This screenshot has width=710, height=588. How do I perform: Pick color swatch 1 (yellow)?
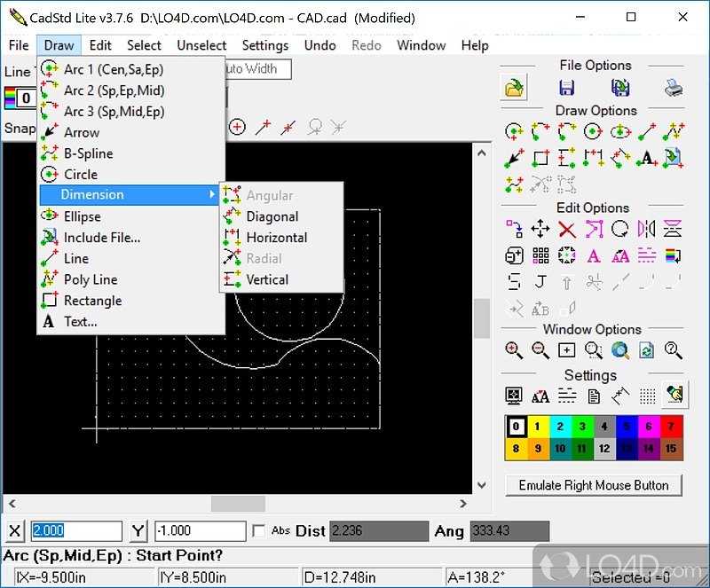[x=538, y=427]
